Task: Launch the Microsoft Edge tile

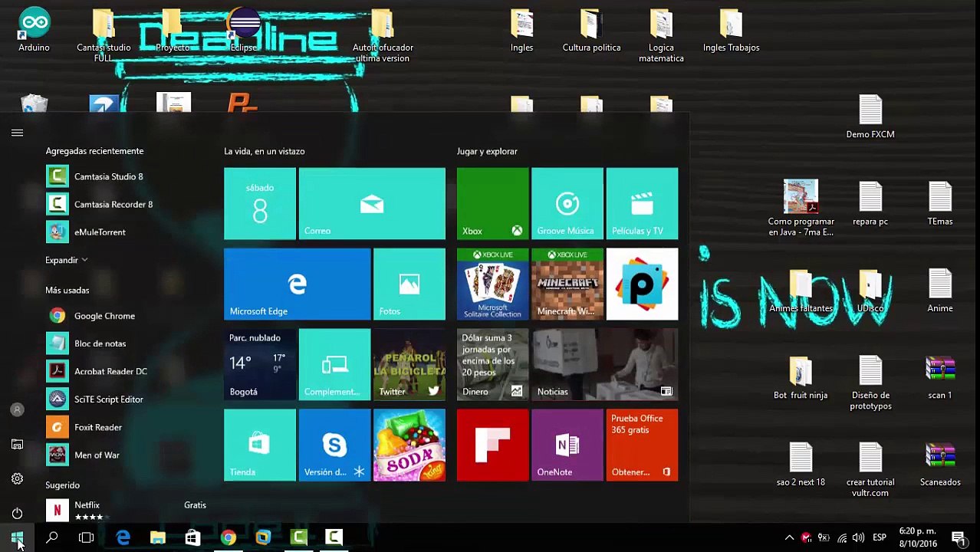Action: [297, 284]
